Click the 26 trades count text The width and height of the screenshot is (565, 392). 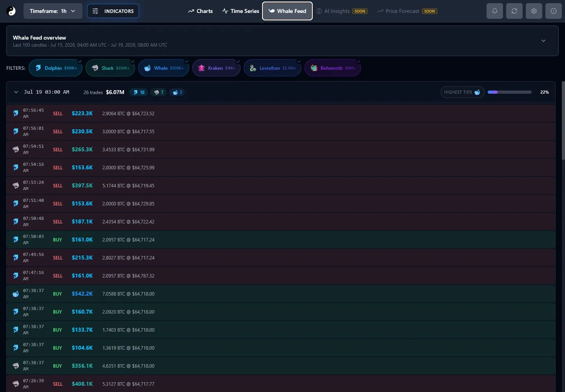pos(93,93)
